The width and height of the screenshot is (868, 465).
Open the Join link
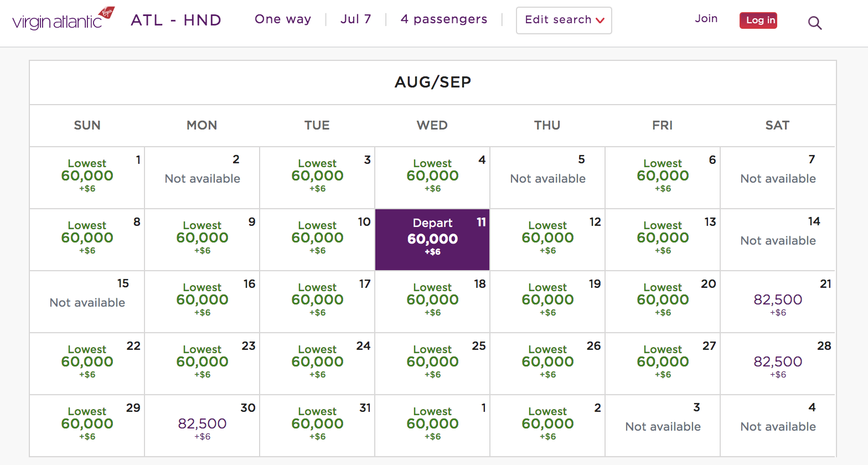pyautogui.click(x=706, y=18)
